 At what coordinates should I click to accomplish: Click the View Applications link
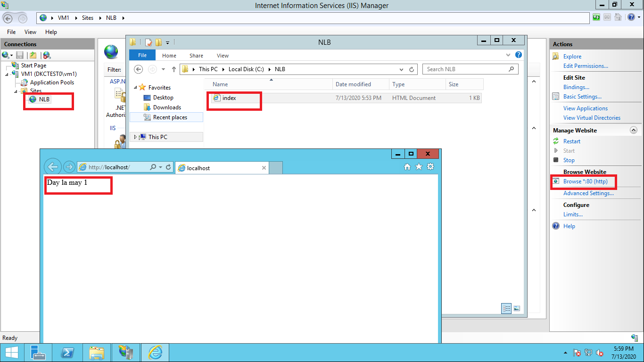(585, 108)
